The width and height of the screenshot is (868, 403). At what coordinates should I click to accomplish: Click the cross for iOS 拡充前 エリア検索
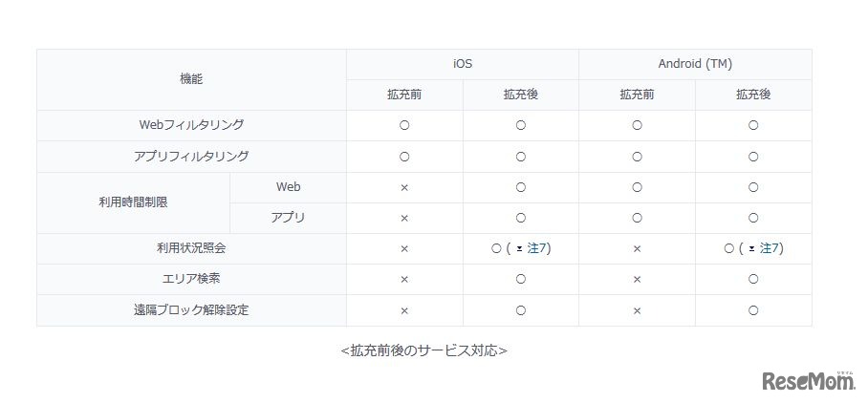click(404, 279)
